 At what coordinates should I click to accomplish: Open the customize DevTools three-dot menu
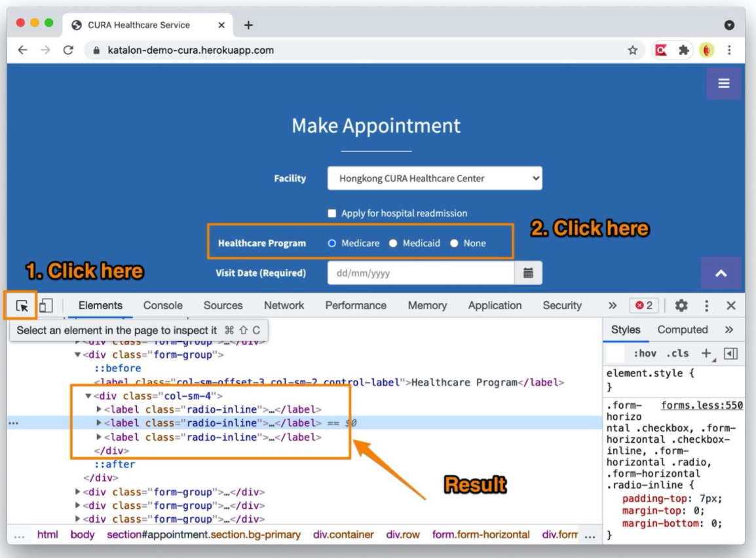point(706,305)
